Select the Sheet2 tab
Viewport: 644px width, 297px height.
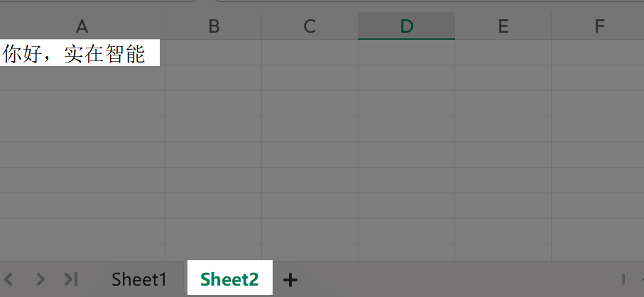click(x=229, y=279)
